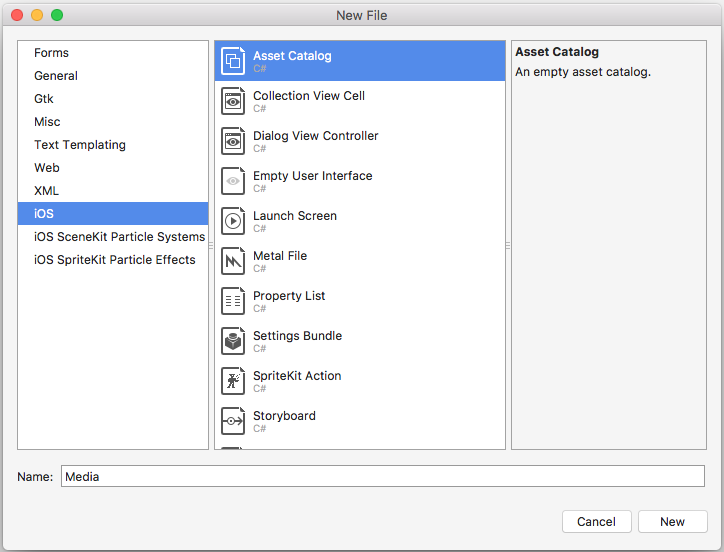Choose the Gtk category
The image size is (724, 552).
[113, 99]
